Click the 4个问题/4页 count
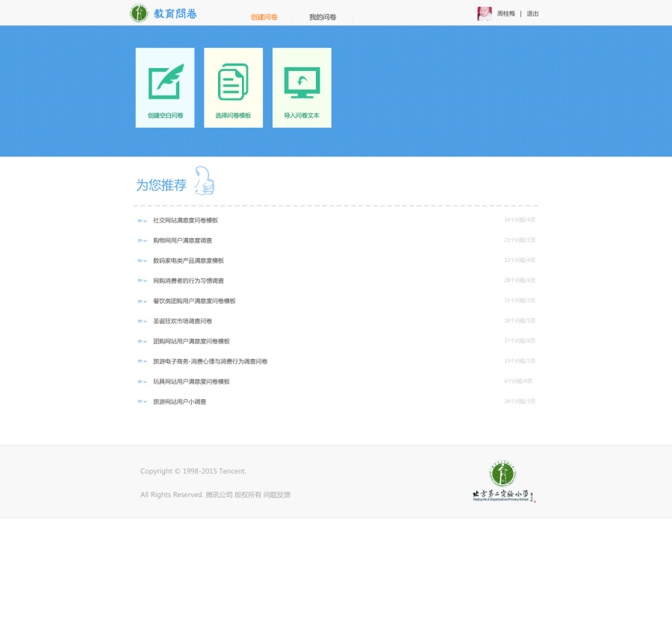This screenshot has width=672, height=630. pyautogui.click(x=518, y=381)
